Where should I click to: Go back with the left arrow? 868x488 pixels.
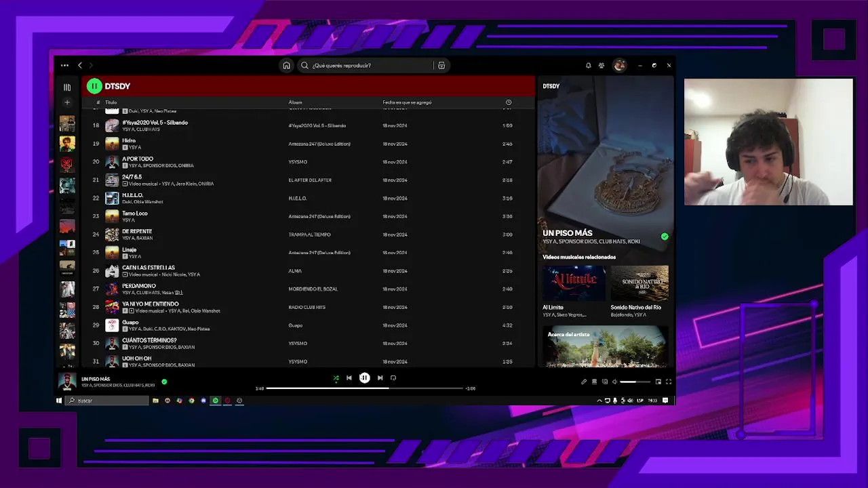click(x=80, y=66)
